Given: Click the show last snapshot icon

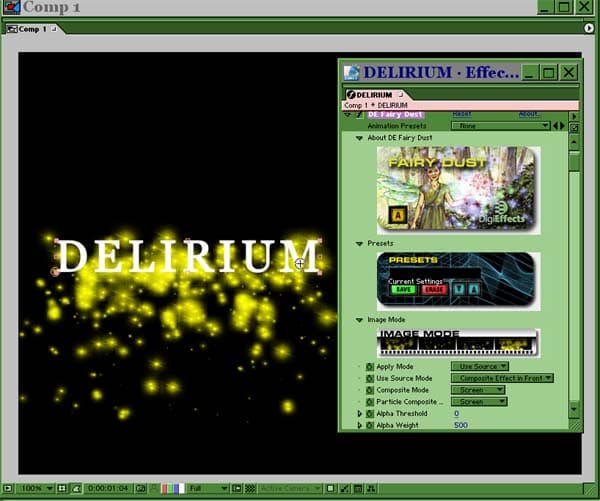Looking at the screenshot, I should click(154, 488).
